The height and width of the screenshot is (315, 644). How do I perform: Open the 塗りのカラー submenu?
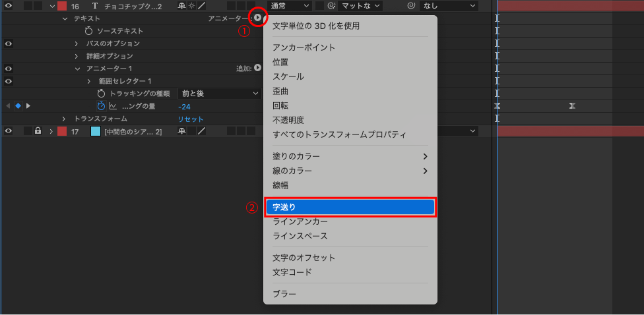coord(350,156)
